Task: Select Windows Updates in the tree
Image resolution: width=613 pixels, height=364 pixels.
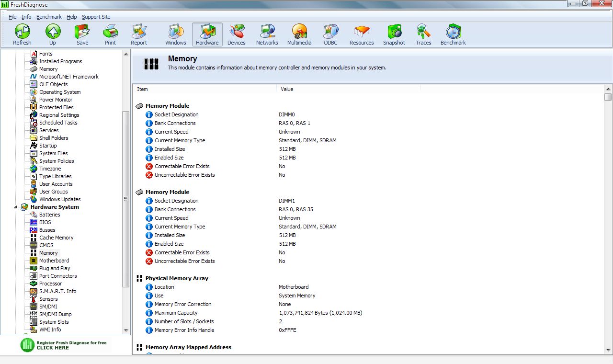Action: (x=60, y=199)
